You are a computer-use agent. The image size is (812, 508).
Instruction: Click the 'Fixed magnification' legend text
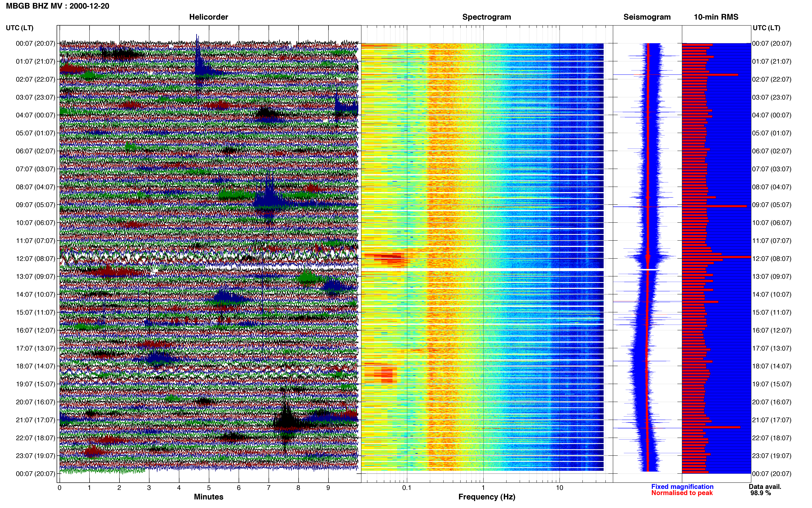click(x=682, y=486)
